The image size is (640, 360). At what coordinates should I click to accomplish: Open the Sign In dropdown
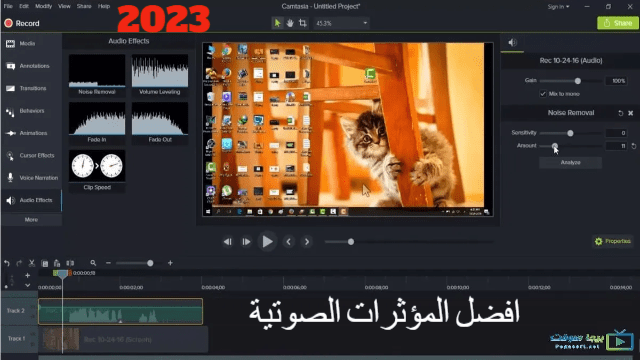pos(558,7)
